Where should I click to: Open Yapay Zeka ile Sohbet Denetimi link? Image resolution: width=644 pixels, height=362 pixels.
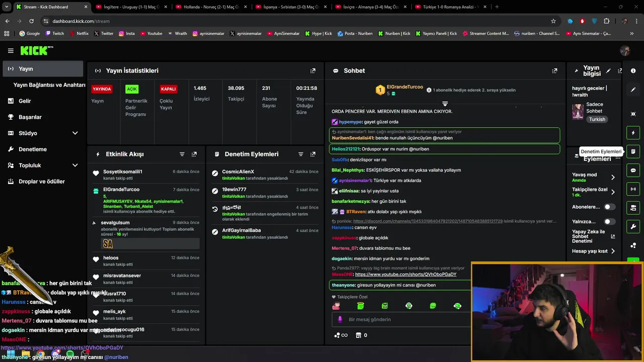593,236
